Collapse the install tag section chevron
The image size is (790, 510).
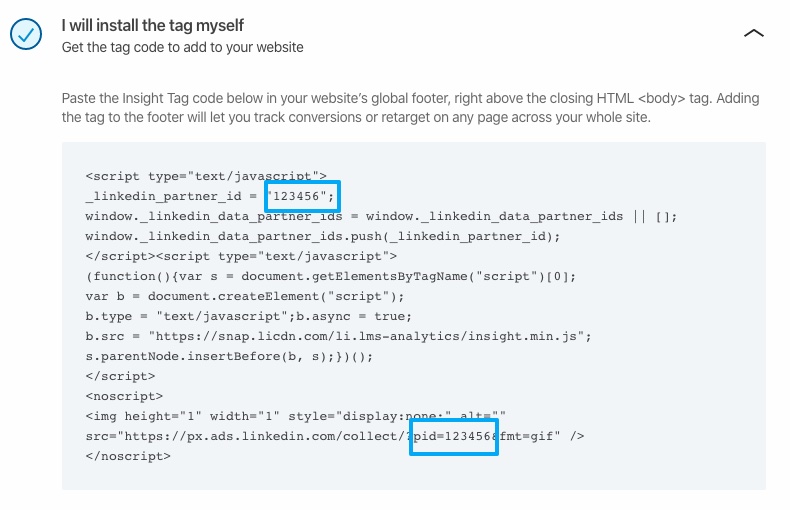click(754, 34)
